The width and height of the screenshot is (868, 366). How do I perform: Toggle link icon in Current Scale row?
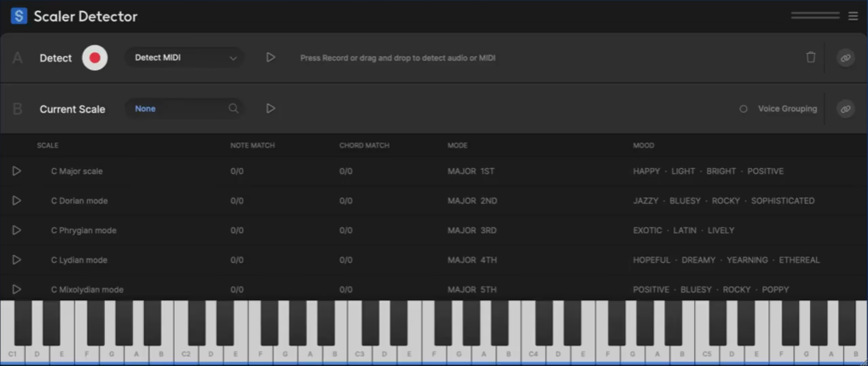pyautogui.click(x=845, y=109)
